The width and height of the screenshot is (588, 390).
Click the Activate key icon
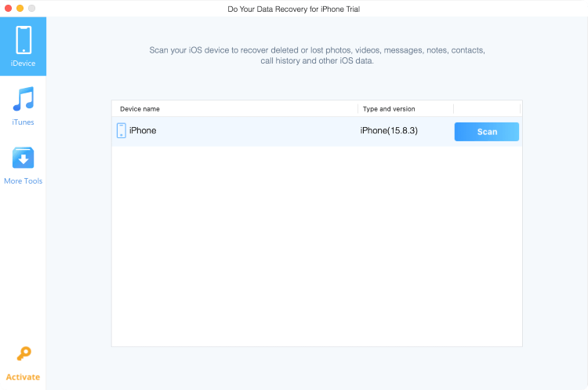point(24,354)
